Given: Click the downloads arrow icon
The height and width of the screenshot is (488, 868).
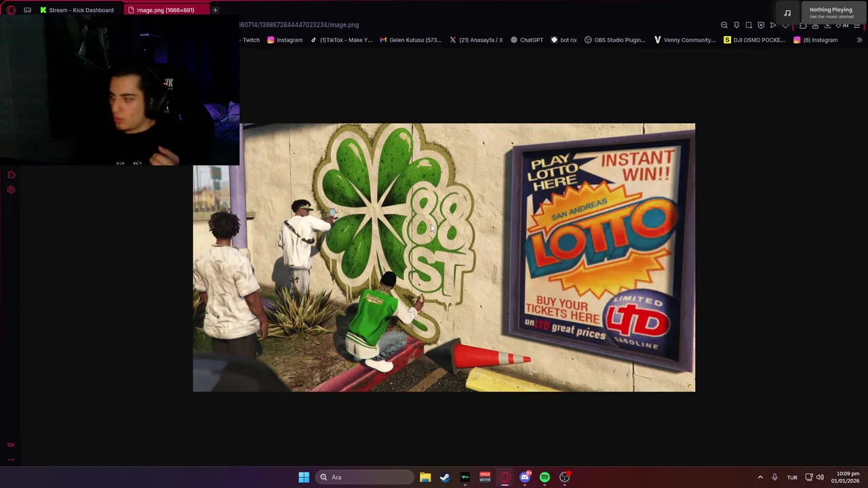Looking at the screenshot, I should click(x=827, y=25).
